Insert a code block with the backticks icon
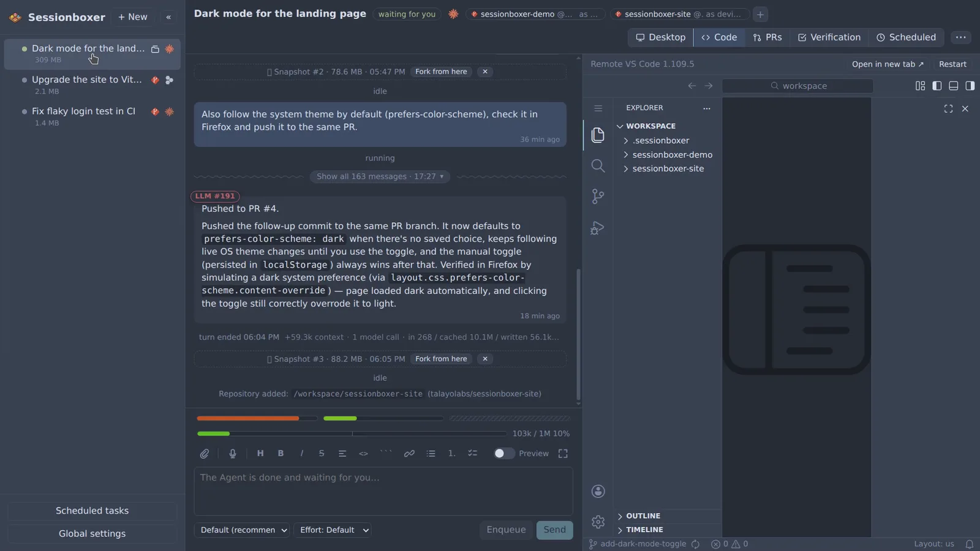The image size is (980, 551). 386,454
